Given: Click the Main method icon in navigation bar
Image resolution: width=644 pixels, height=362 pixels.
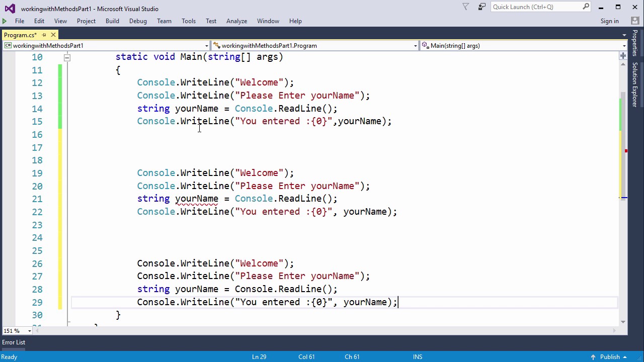Looking at the screenshot, I should click(x=425, y=45).
